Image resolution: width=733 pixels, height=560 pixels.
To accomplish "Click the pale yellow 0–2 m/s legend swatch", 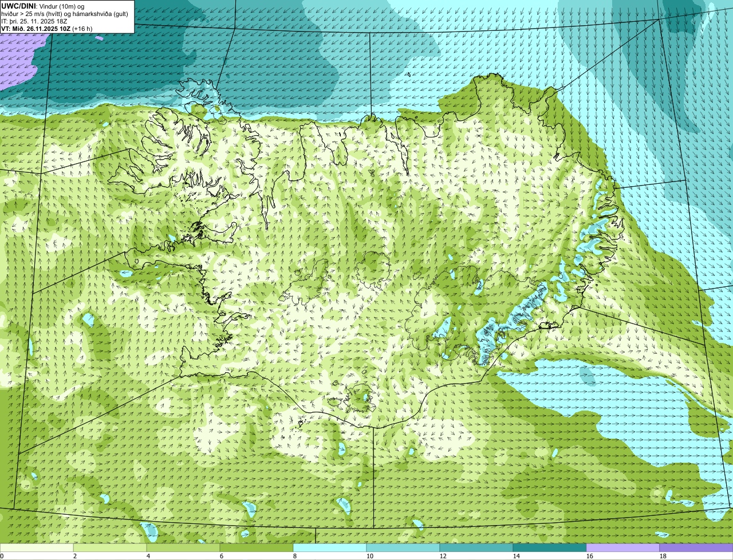I will click(x=37, y=547).
